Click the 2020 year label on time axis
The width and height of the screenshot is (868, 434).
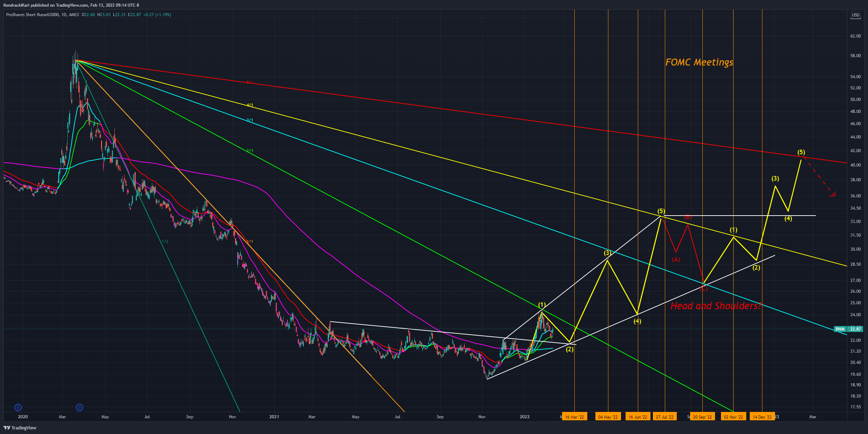point(23,417)
